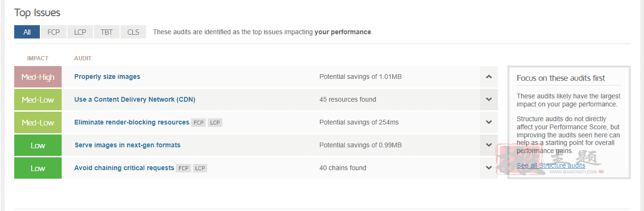Follow the See all Structure audits link

(x=551, y=165)
